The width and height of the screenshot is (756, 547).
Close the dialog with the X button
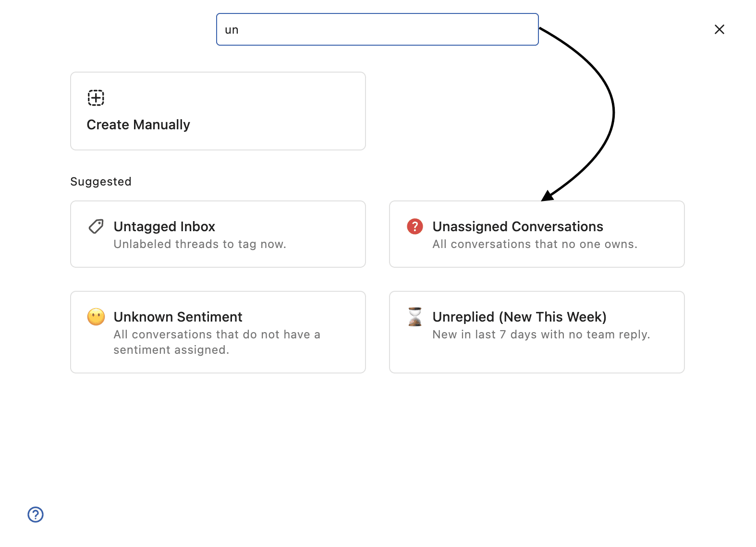click(x=719, y=30)
